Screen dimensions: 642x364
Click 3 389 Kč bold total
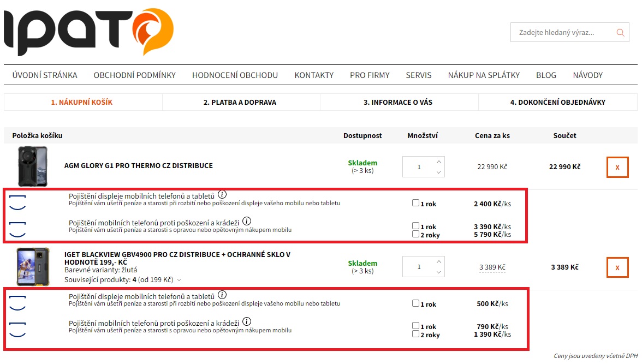coord(564,267)
